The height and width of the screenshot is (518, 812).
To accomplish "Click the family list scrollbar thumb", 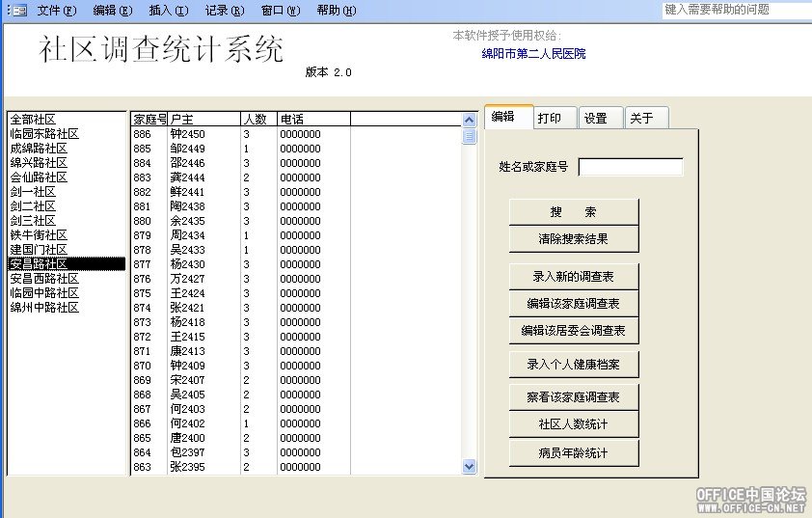I will pyautogui.click(x=470, y=137).
